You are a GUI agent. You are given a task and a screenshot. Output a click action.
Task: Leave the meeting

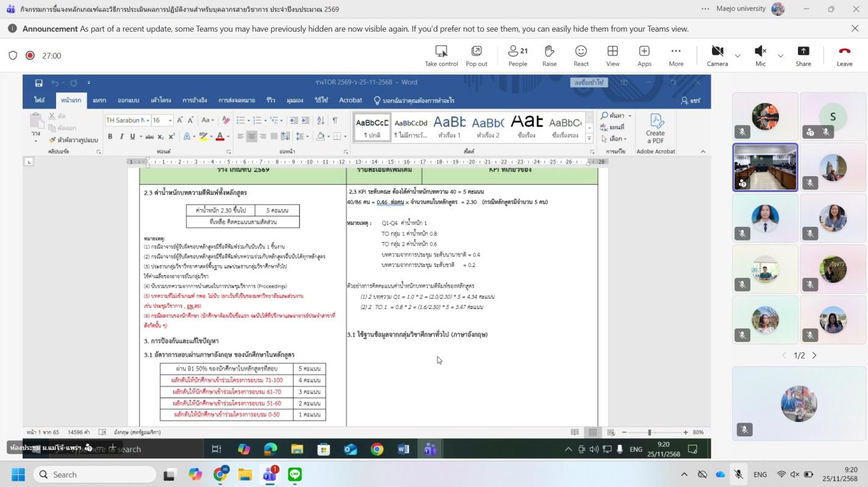pos(844,51)
